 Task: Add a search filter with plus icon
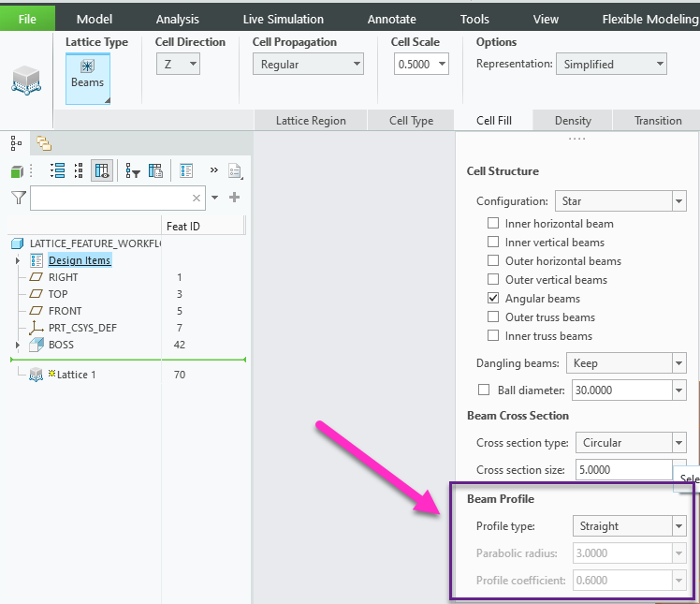click(x=234, y=198)
